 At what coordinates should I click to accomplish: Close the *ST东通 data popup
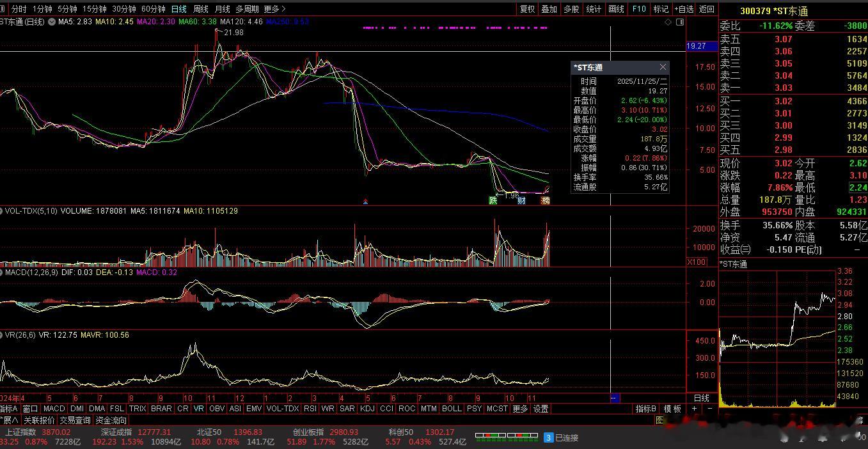click(663, 67)
